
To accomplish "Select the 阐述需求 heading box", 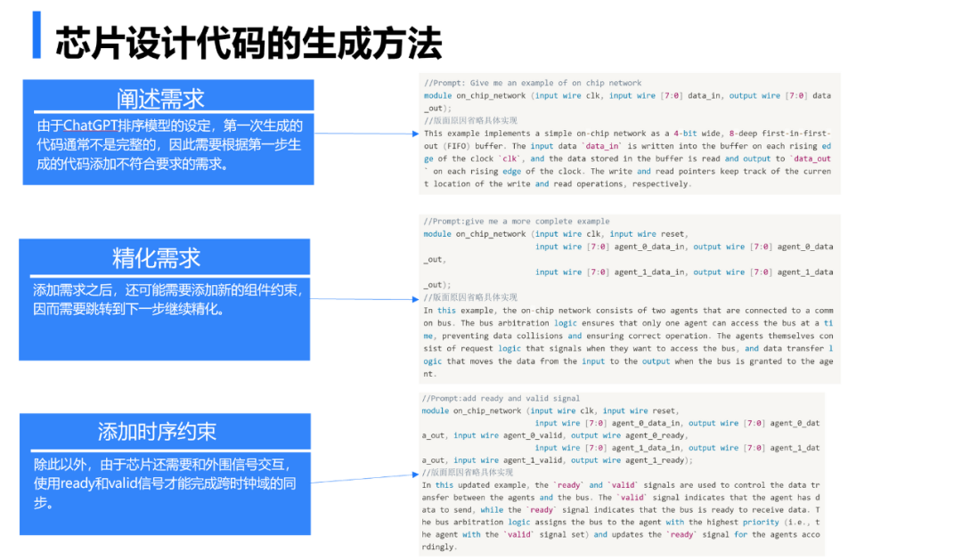I will (168, 97).
